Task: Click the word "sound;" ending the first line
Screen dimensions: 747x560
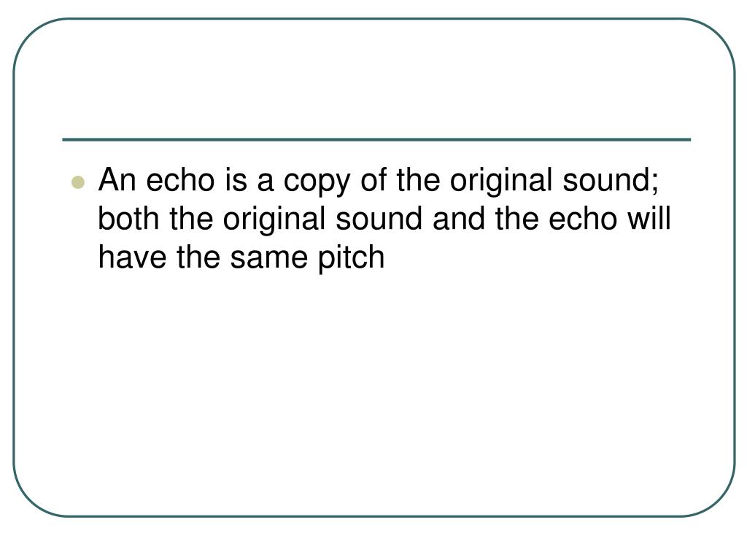Action: [611, 180]
